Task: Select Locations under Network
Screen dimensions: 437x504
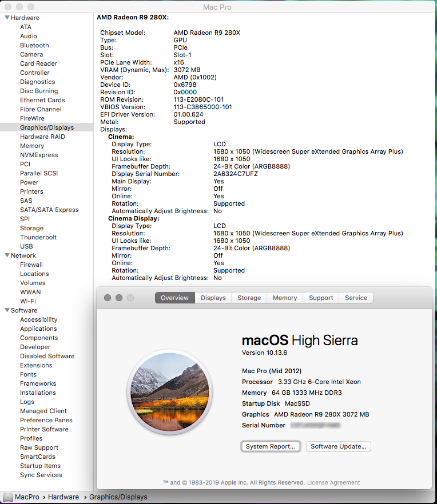Action: click(x=34, y=274)
